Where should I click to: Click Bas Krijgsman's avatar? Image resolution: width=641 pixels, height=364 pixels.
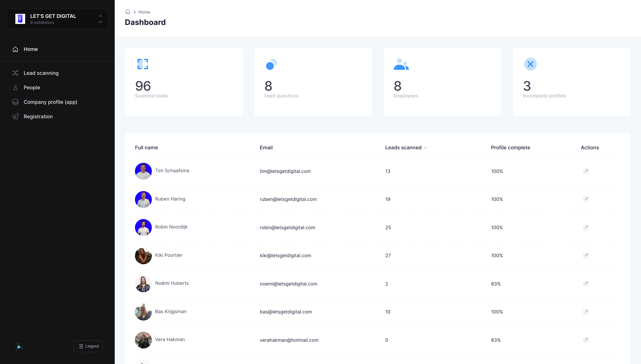(x=143, y=312)
